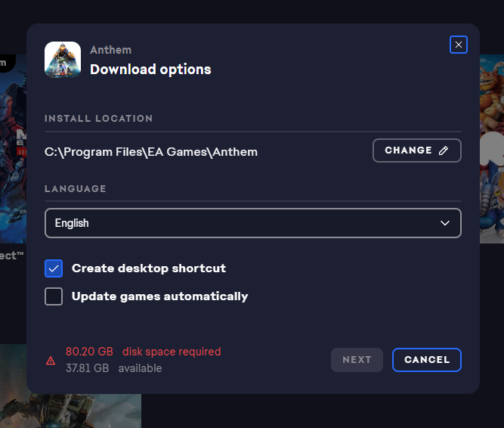Click the Update games automatically label

pyautogui.click(x=159, y=296)
